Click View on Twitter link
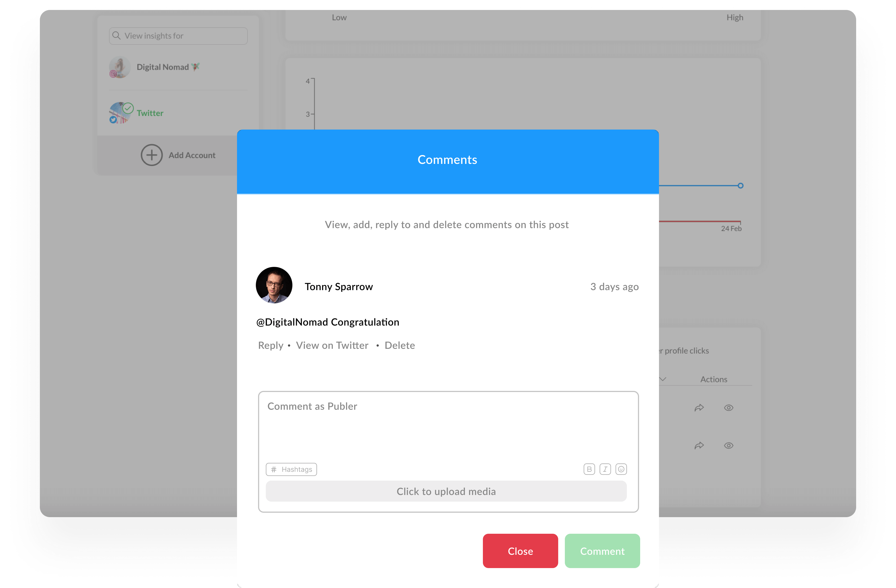The width and height of the screenshot is (896, 588). pos(332,345)
